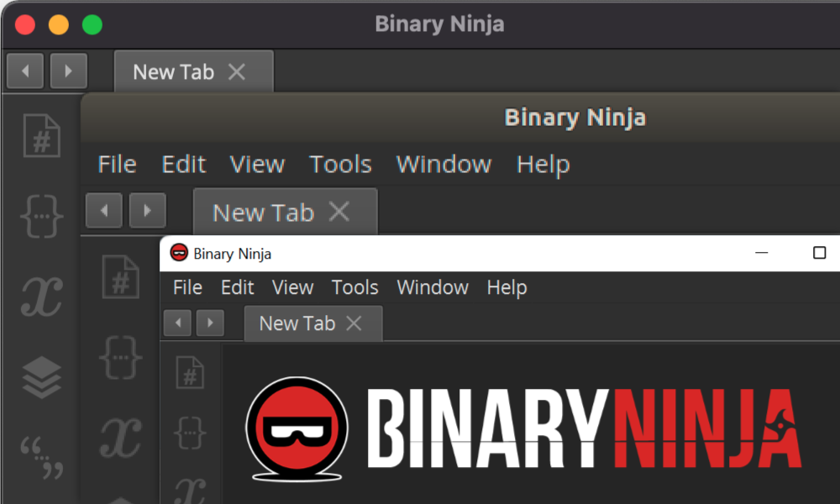Image resolution: width=840 pixels, height=504 pixels.
Task: Open Edit menu in middle Linux window
Action: click(184, 164)
